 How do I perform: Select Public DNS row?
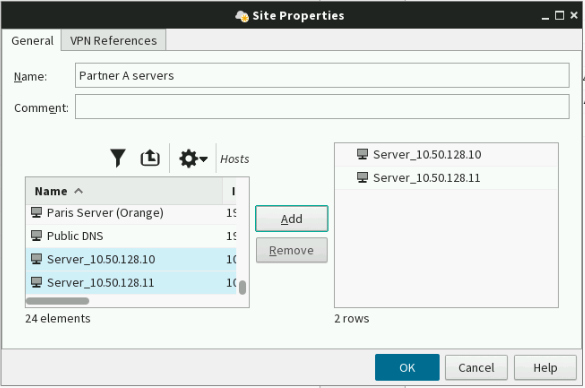(131, 236)
